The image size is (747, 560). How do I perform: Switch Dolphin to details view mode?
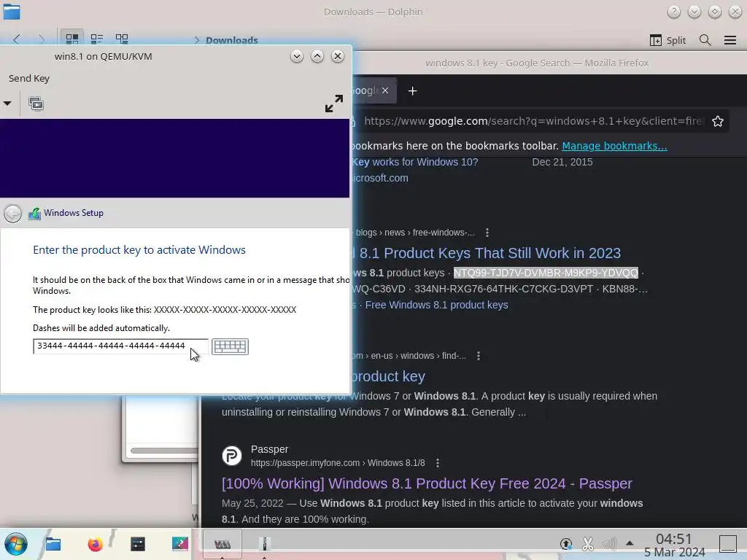[122, 39]
